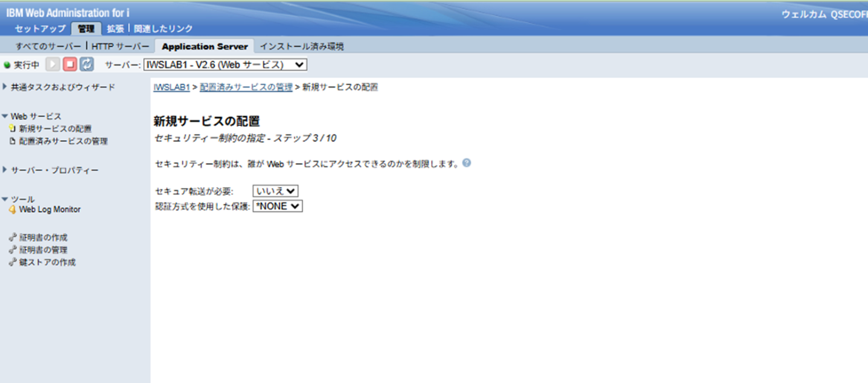Open 新規サービスの配置 in sidebar
868x383 pixels.
[56, 129]
